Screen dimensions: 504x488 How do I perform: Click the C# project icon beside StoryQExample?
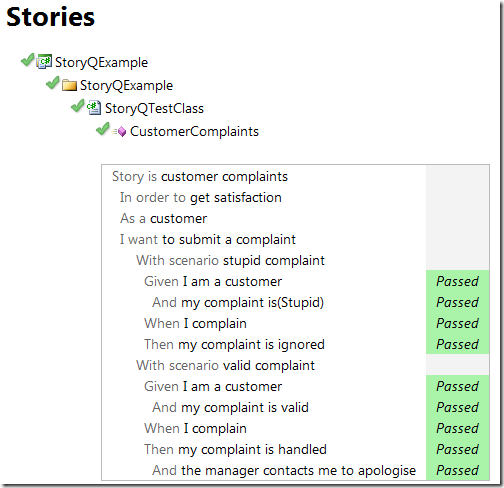tap(44, 62)
